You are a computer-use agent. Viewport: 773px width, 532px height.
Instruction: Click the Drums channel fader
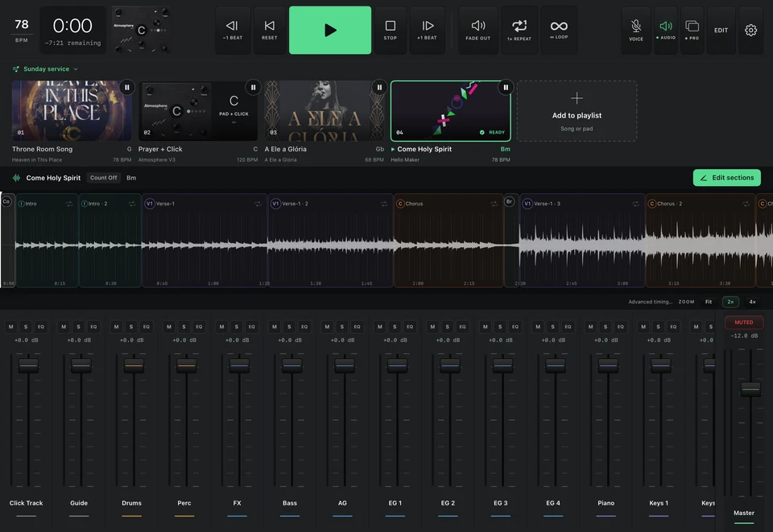pos(134,365)
